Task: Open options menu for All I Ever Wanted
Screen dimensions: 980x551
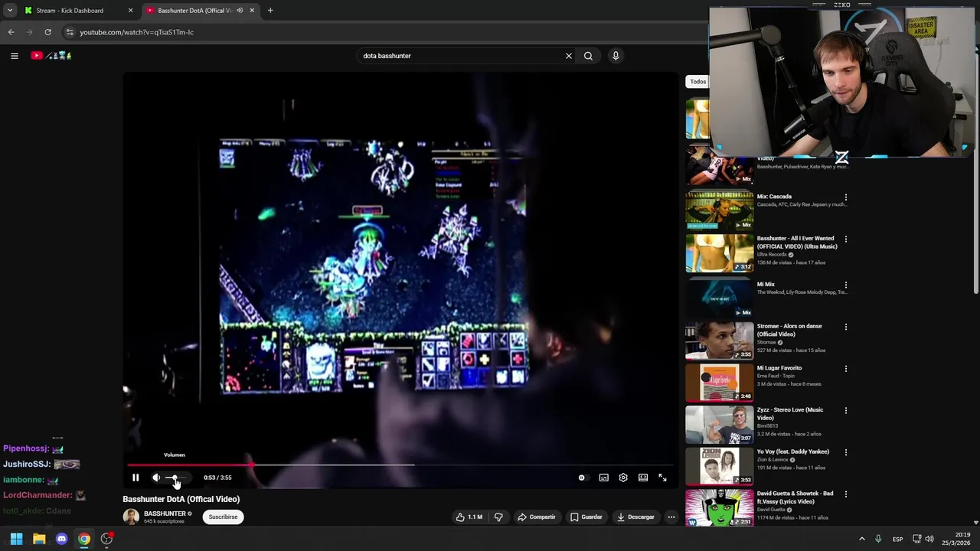Action: [x=846, y=240]
